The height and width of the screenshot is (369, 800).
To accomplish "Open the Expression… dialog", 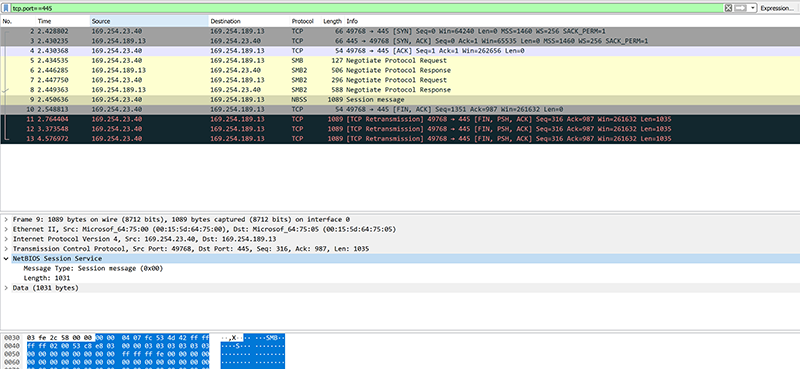I will click(x=777, y=8).
